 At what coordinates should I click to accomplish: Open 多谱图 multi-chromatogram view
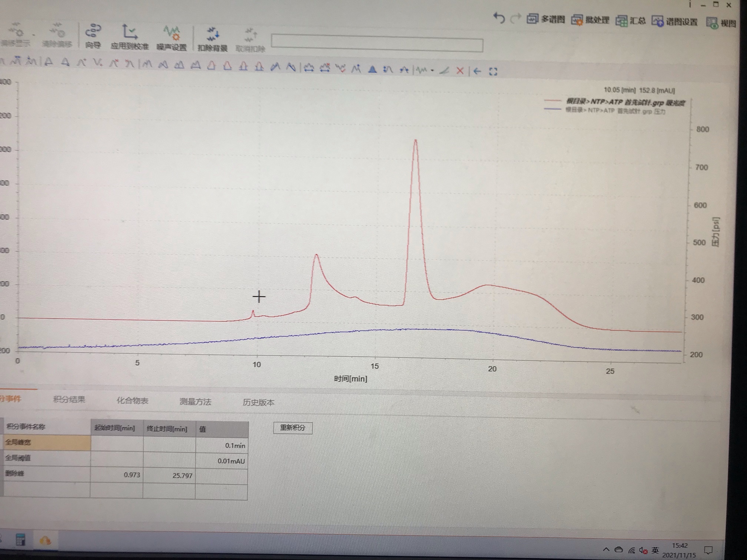click(x=546, y=19)
